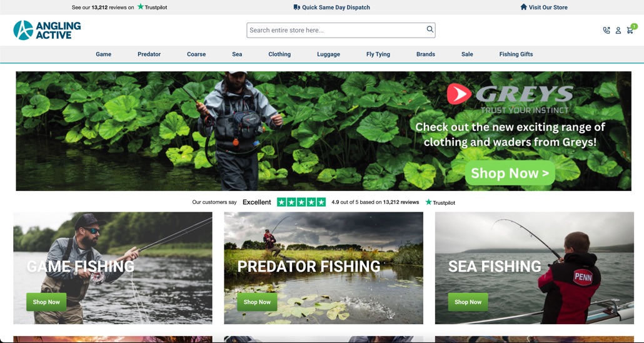
Task: Open the Game menu
Action: click(x=104, y=54)
